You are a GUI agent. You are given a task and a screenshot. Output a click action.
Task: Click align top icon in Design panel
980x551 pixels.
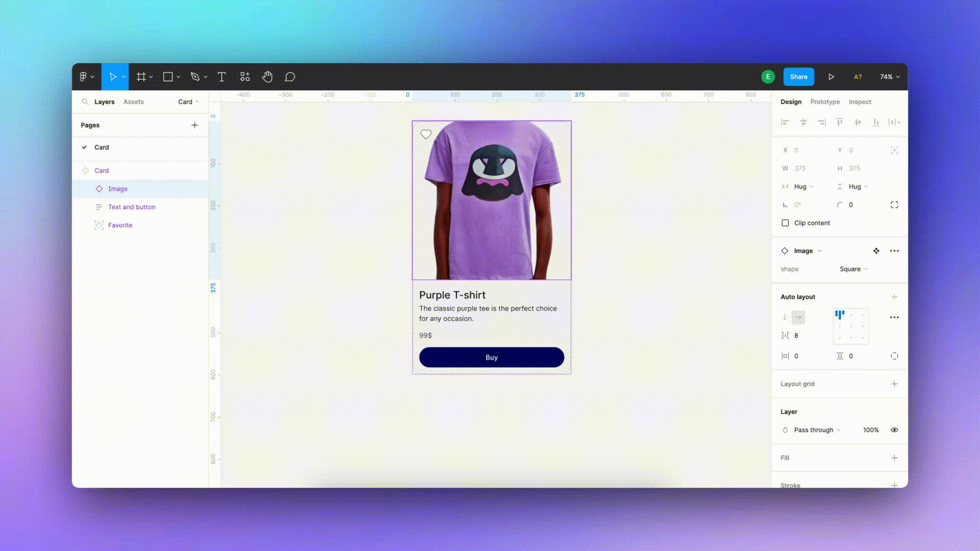click(840, 122)
